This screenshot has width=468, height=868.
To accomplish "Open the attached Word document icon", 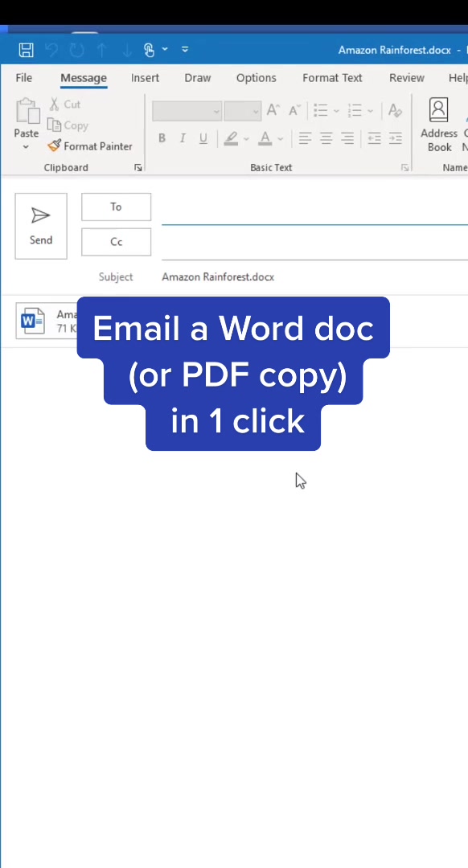I will pyautogui.click(x=32, y=321).
